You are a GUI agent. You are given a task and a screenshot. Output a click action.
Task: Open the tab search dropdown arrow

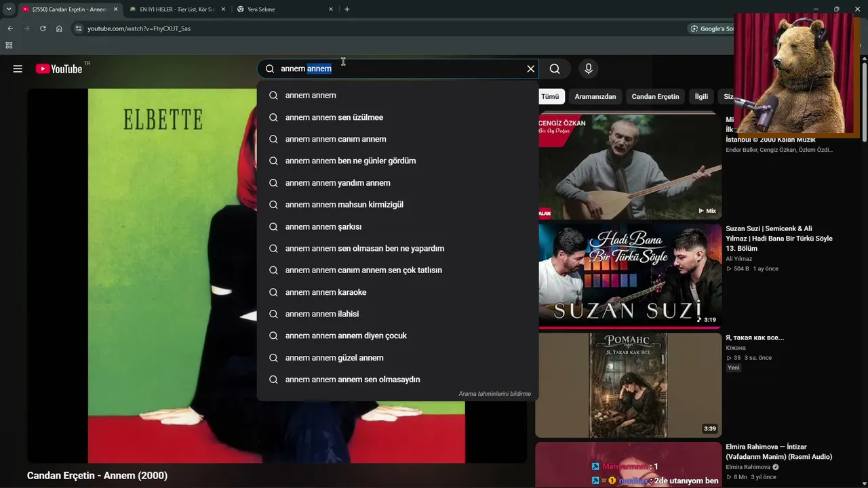coord(9,9)
